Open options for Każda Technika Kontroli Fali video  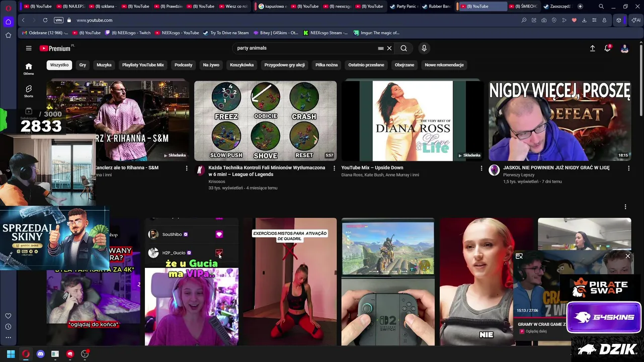(x=334, y=168)
